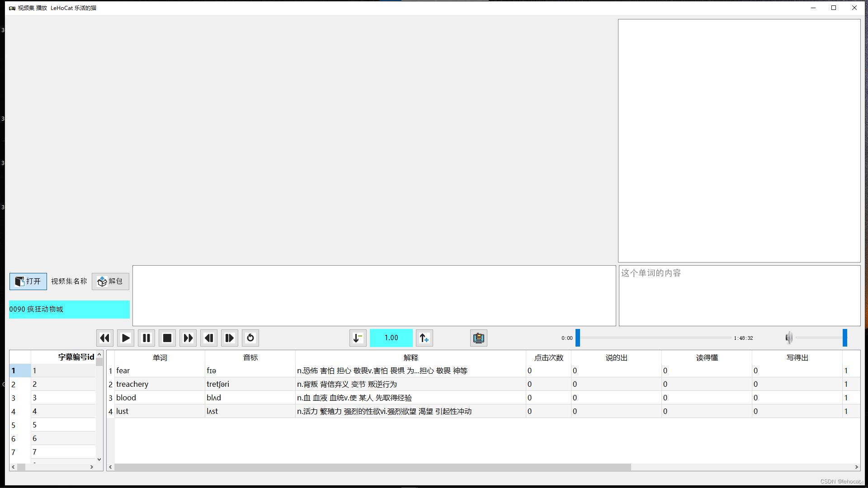The width and height of the screenshot is (868, 488).
Task: Step to previous frame button
Action: click(x=209, y=338)
